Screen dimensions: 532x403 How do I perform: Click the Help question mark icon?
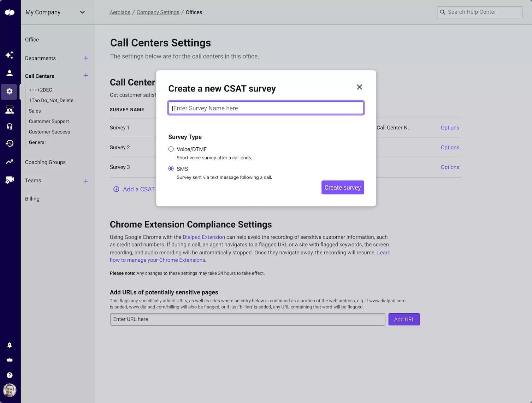pos(10,375)
